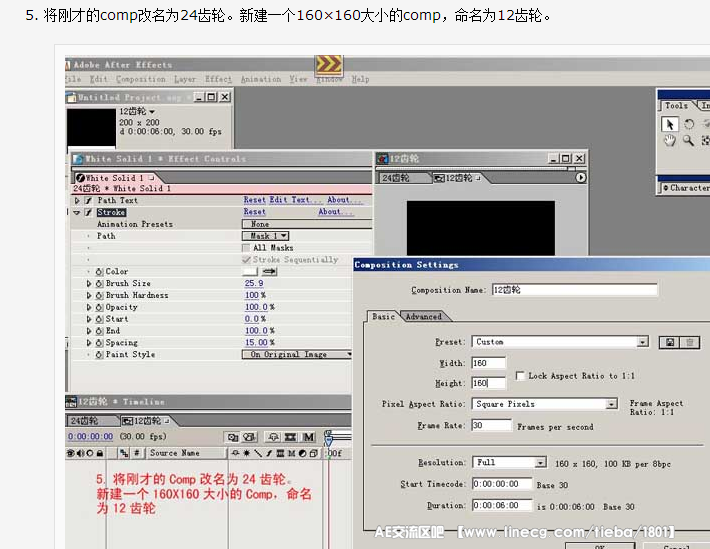Toggle the Stroke effect enable switch
Image resolution: width=710 pixels, height=549 pixels.
pos(89,212)
